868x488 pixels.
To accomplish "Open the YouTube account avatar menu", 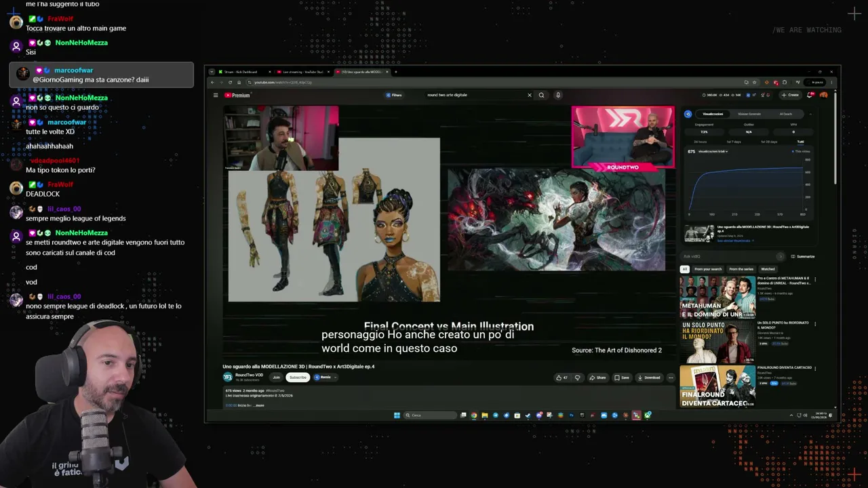I will click(823, 95).
